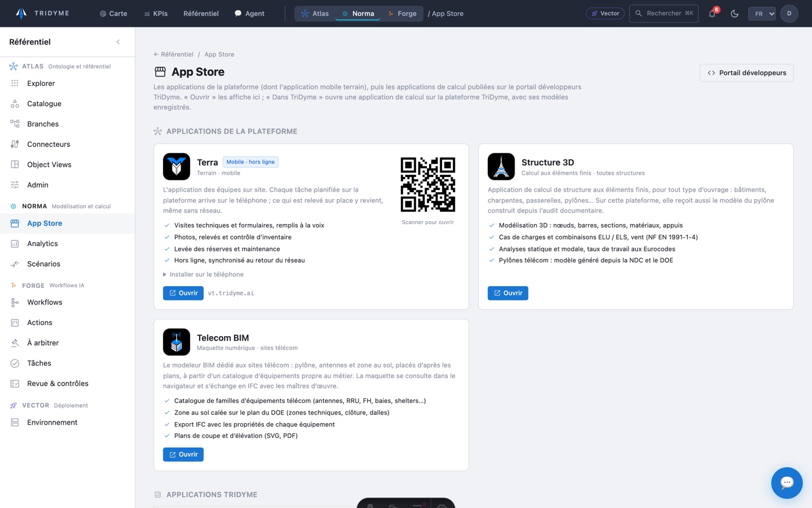
Task: Open the KPIs navigation item
Action: tap(156, 13)
